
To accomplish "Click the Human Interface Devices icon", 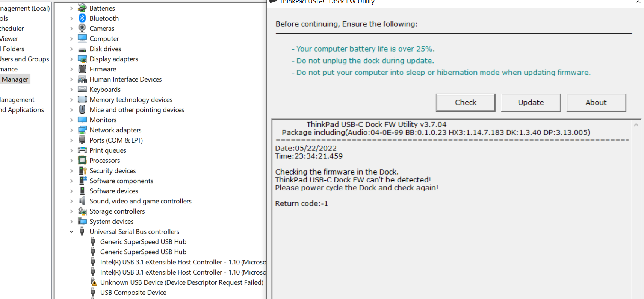I will pos(82,79).
